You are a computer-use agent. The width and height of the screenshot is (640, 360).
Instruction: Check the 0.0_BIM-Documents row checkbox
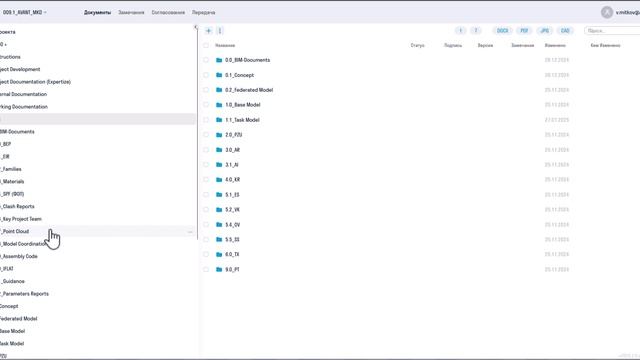click(x=206, y=60)
